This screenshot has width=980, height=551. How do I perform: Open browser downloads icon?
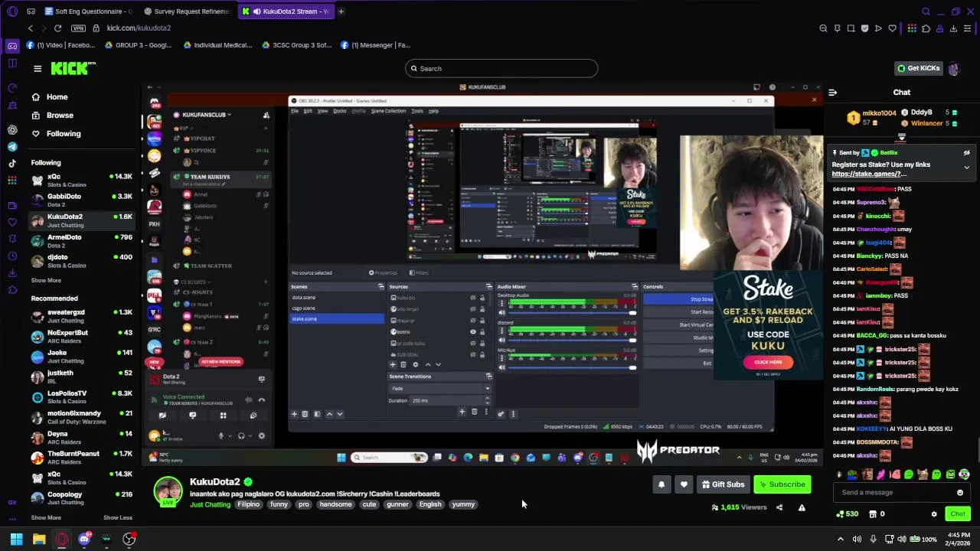click(954, 28)
